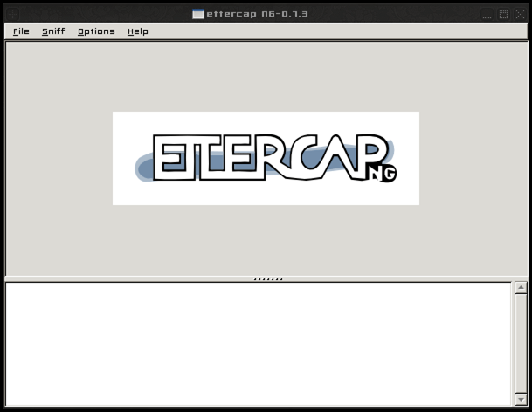532x412 pixels.
Task: Click the ettercap title bar application icon
Action: point(198,14)
